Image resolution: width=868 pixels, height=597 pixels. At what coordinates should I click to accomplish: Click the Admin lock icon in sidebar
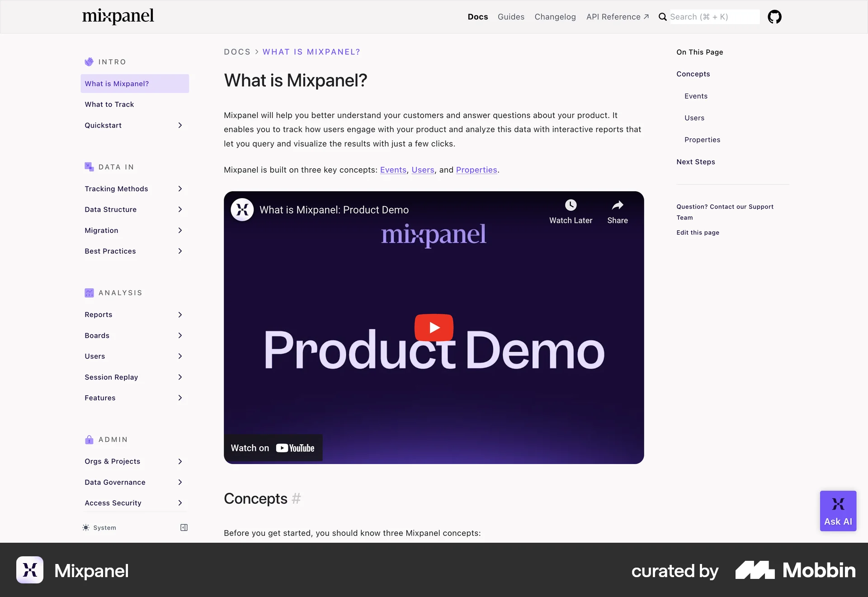[x=89, y=439]
